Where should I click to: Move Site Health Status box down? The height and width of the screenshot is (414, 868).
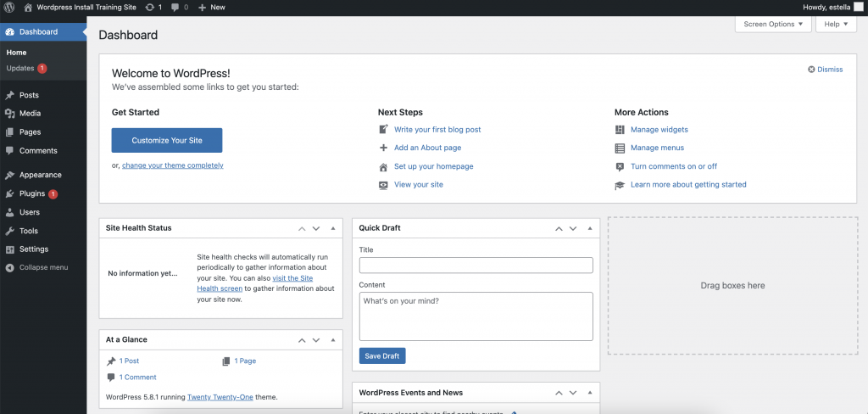pyautogui.click(x=316, y=228)
